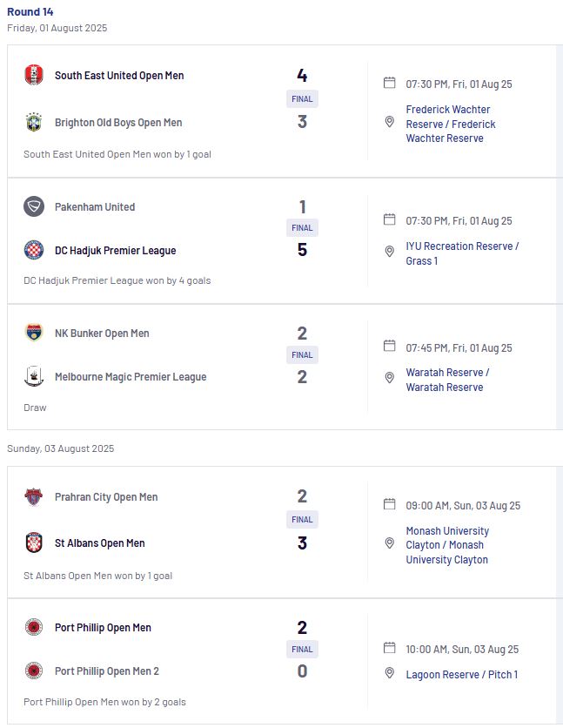563x728 pixels.
Task: Click the Prahran City club crest
Action: 34,496
